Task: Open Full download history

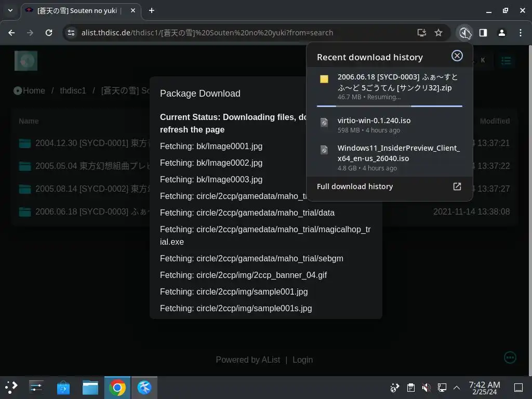Action: [x=390, y=187]
